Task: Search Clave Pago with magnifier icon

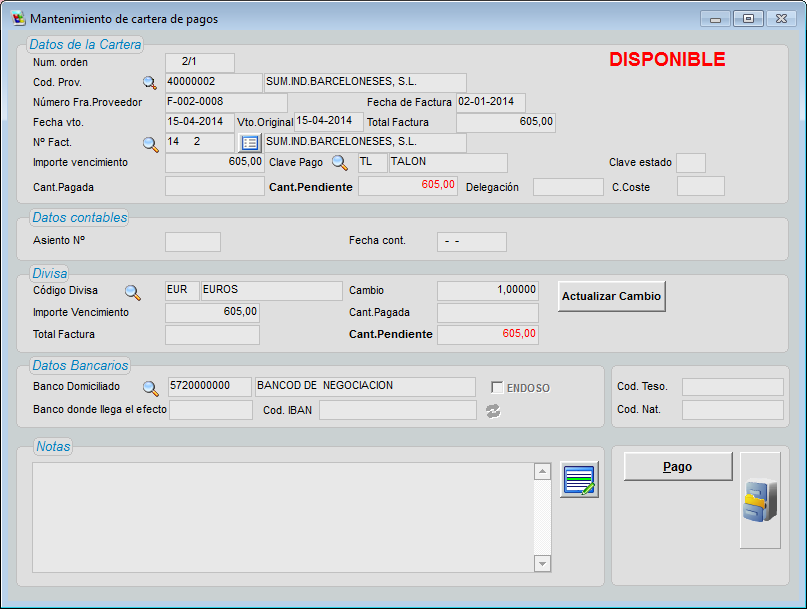Action: click(340, 163)
